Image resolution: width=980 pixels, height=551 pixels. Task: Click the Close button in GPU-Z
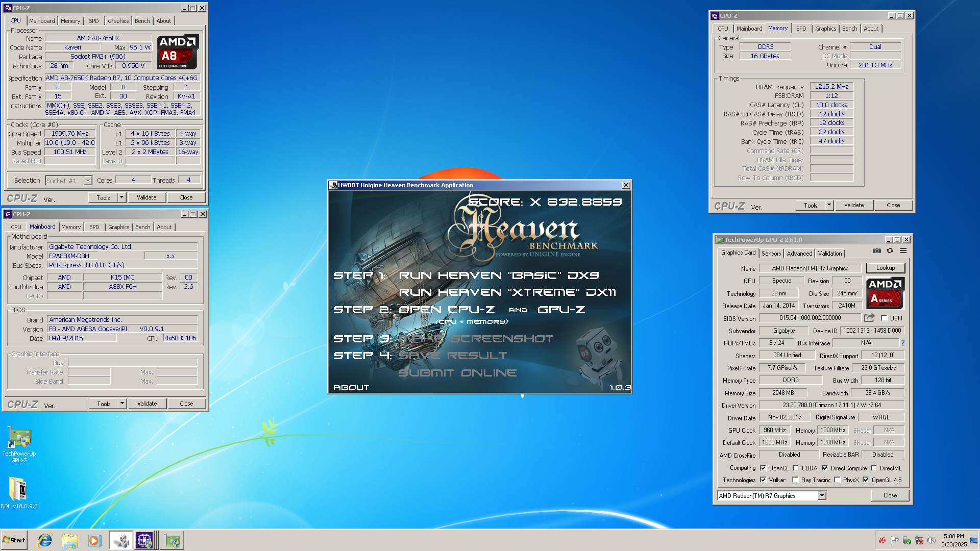point(890,495)
